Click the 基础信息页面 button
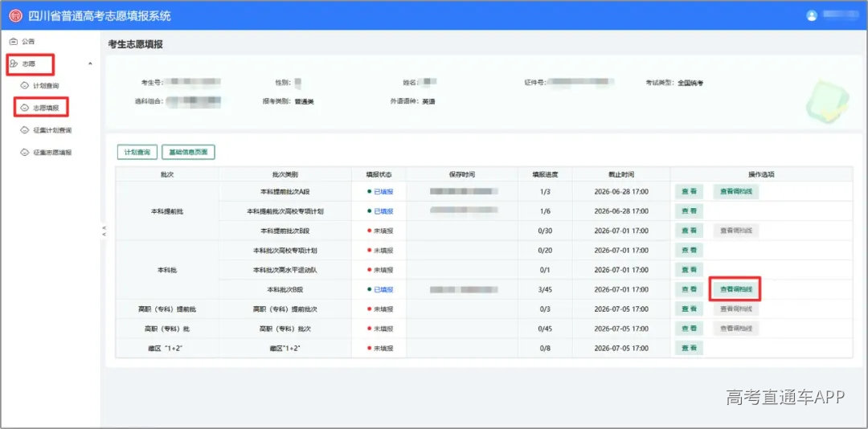This screenshot has height=429, width=868. click(188, 152)
